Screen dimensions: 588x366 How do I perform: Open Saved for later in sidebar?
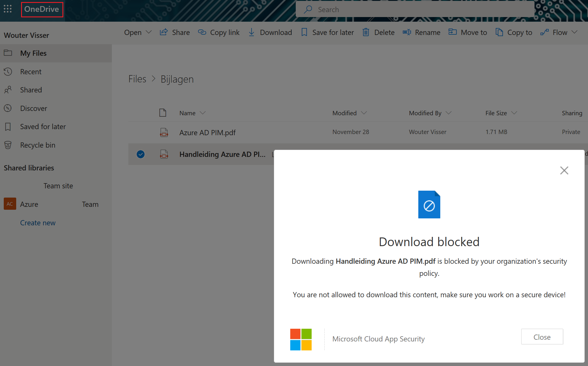(43, 127)
